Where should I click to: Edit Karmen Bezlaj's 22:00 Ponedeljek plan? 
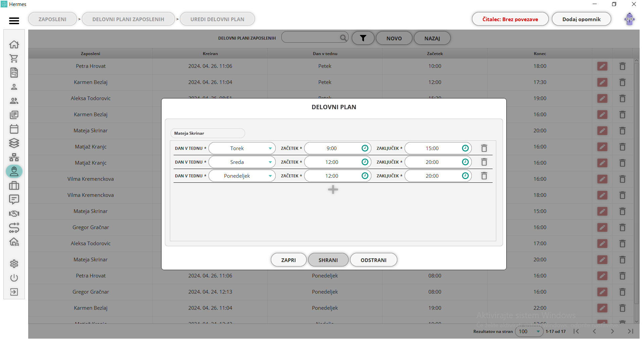(x=602, y=308)
